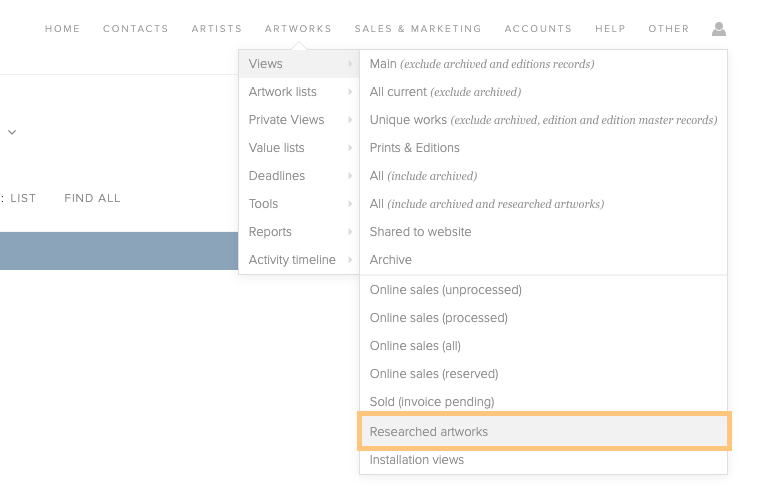Open the Contacts menu
The width and height of the screenshot is (774, 490).
136,29
